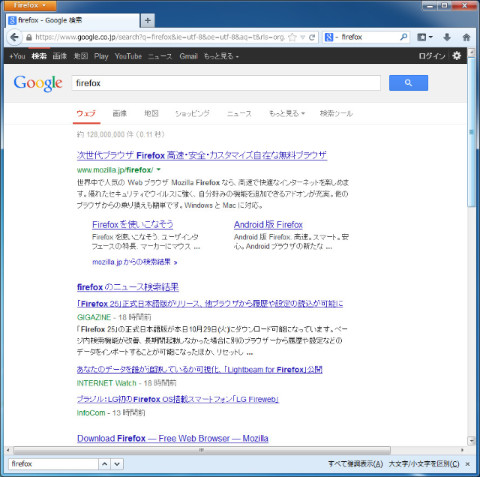
Task: Open the downloads arrow icon
Action: (447, 37)
